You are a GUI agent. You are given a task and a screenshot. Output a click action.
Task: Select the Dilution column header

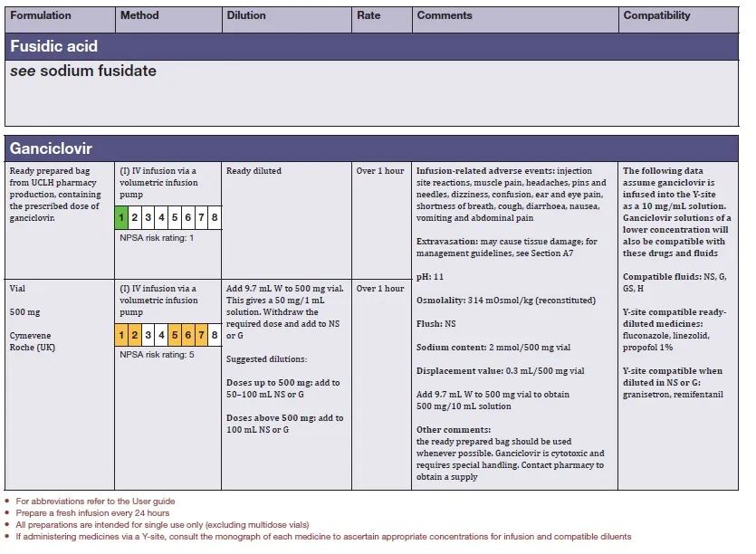tap(246, 15)
